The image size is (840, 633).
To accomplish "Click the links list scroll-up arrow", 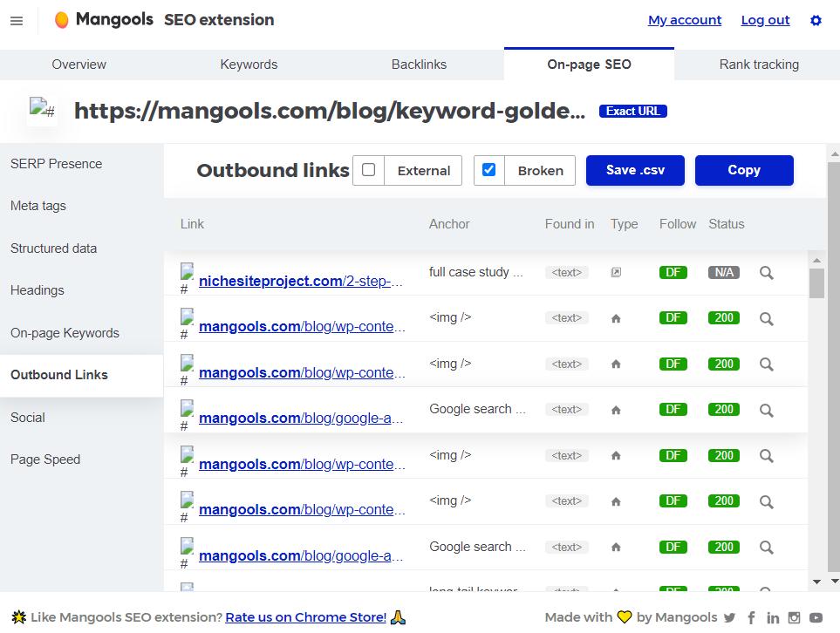I will tap(816, 261).
